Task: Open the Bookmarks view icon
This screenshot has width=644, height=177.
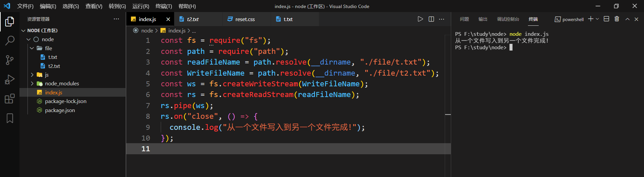Action: click(x=10, y=118)
